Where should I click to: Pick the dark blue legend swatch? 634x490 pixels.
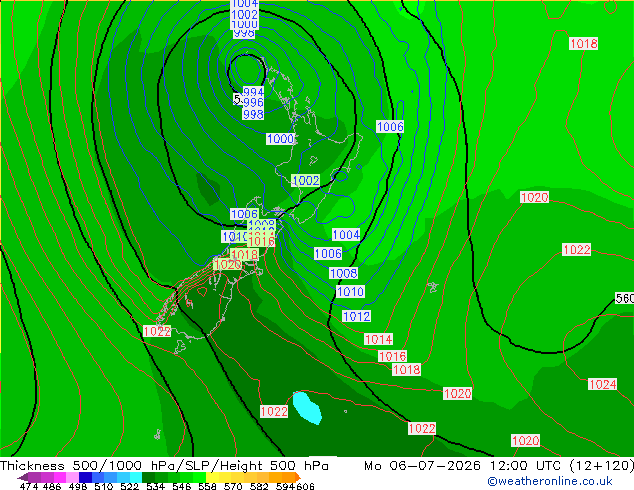pyautogui.click(x=85, y=477)
